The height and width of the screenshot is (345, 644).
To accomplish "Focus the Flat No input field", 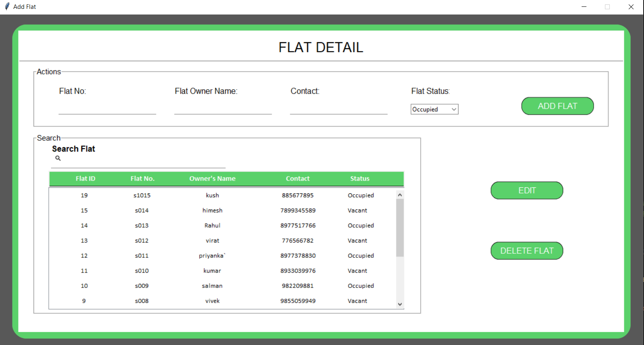I will (107, 109).
